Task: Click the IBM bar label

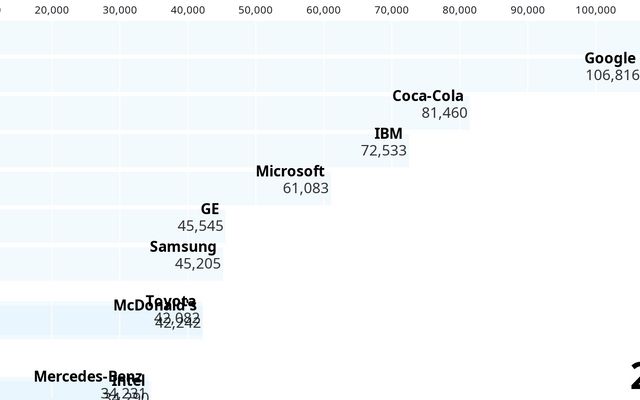Action: [x=388, y=133]
